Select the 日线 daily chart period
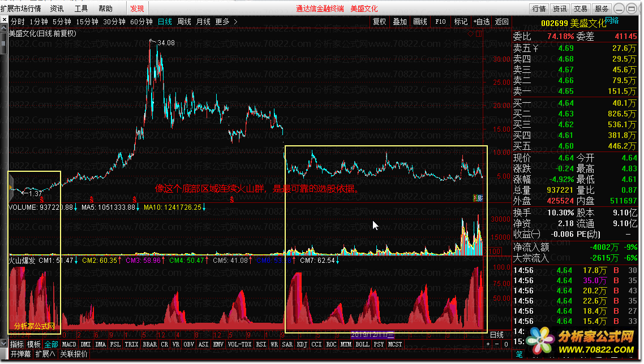 (x=165, y=21)
